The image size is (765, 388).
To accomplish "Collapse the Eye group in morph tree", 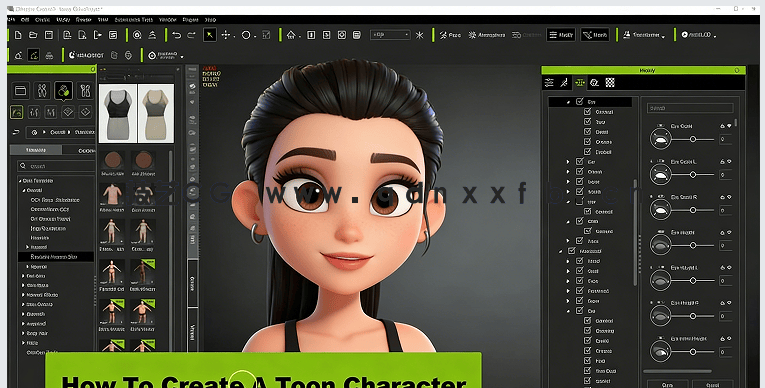I will (568, 102).
